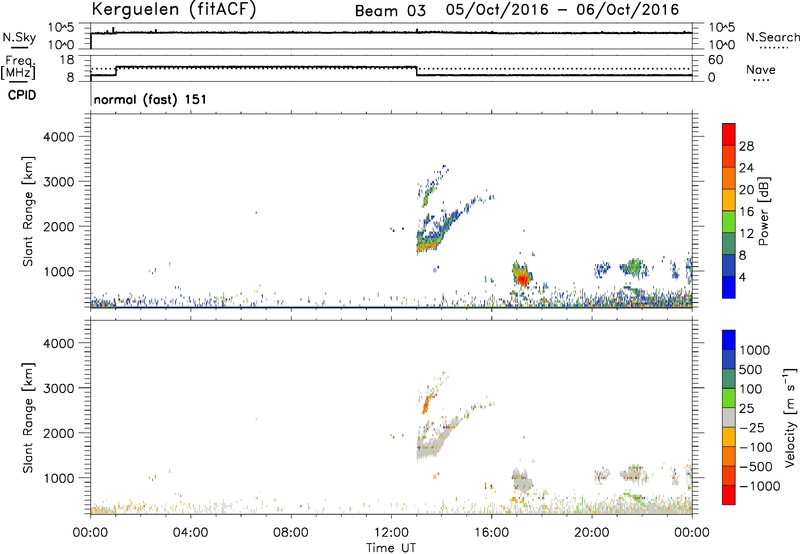Click the 'Nave' legend label
Viewport: 800px width, 554px height.
[761, 69]
